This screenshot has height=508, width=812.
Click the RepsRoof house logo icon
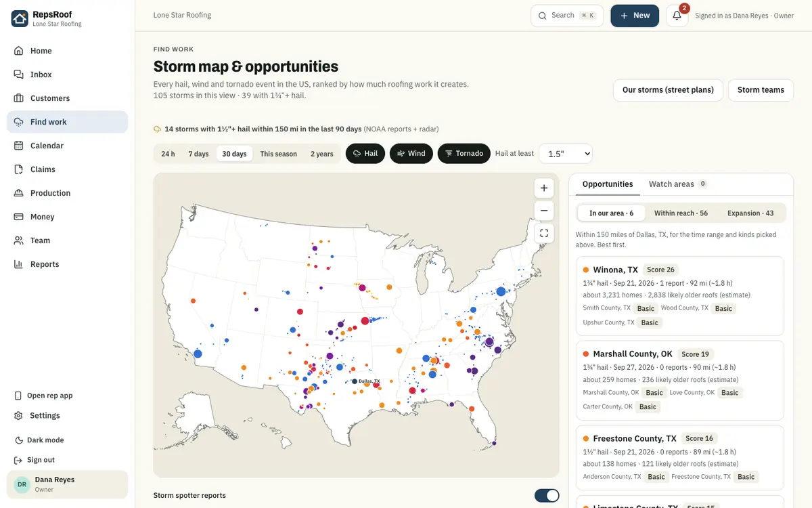coord(20,18)
